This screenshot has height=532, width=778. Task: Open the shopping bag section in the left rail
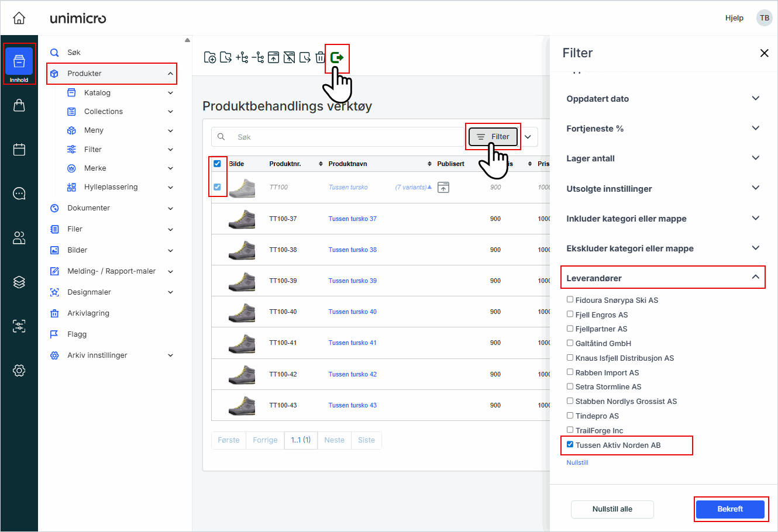click(x=19, y=105)
